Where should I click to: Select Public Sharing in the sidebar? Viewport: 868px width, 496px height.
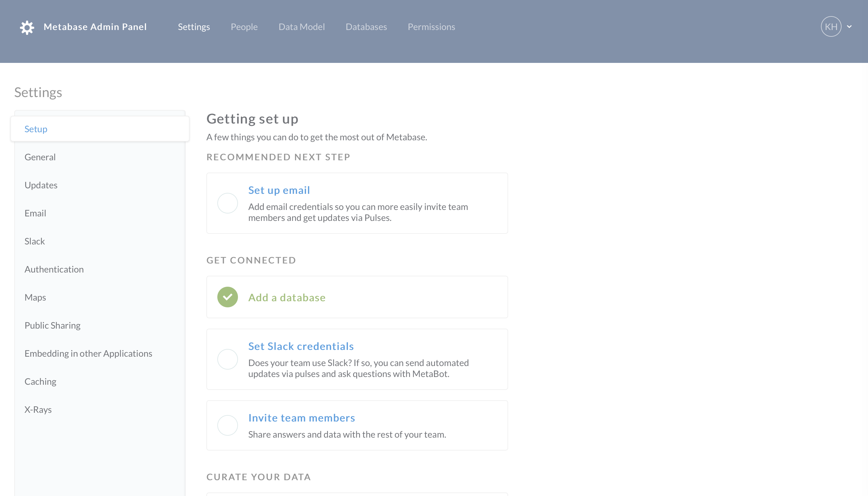click(53, 325)
